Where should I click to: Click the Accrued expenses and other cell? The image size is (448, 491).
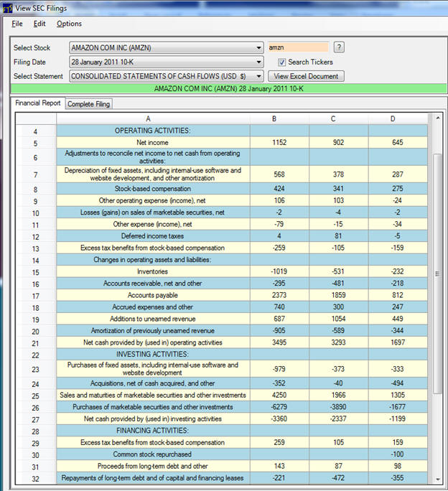pyautogui.click(x=153, y=307)
